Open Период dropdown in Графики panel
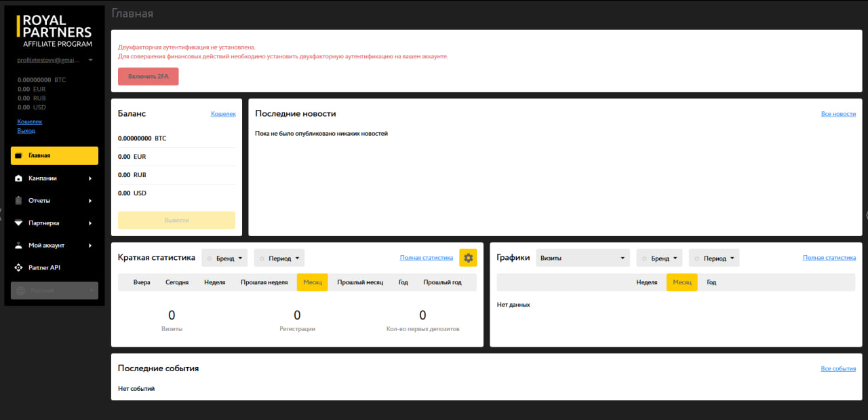Screen dimensions: 868x420 click(x=714, y=259)
